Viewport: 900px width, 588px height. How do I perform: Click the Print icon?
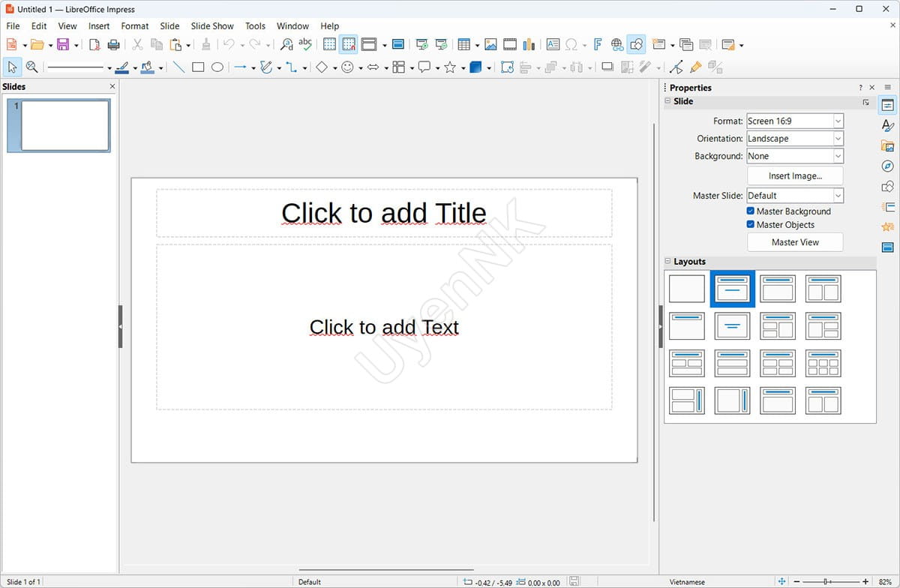[x=113, y=45]
